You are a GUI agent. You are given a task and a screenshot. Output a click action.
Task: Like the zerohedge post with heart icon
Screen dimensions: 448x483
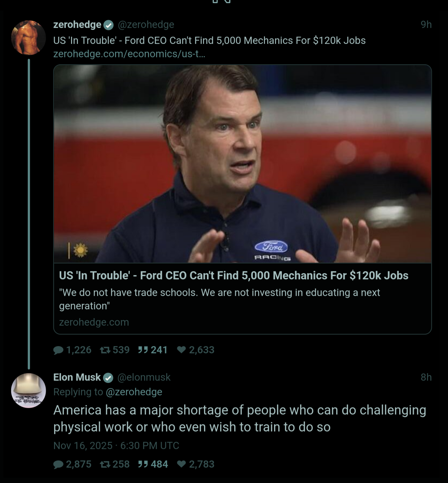click(181, 350)
